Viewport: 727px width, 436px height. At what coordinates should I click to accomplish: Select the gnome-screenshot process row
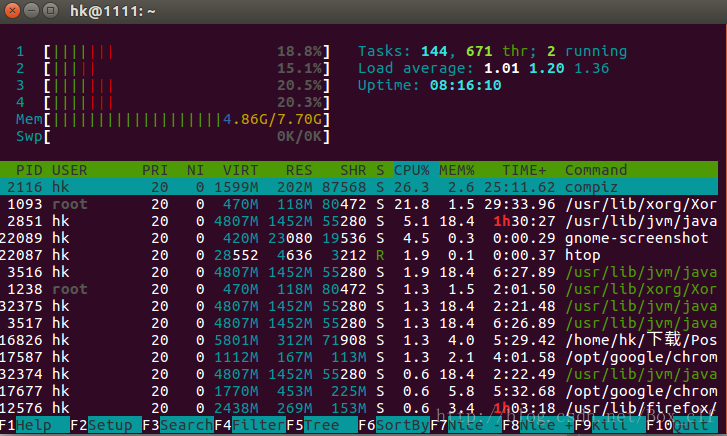click(x=359, y=238)
